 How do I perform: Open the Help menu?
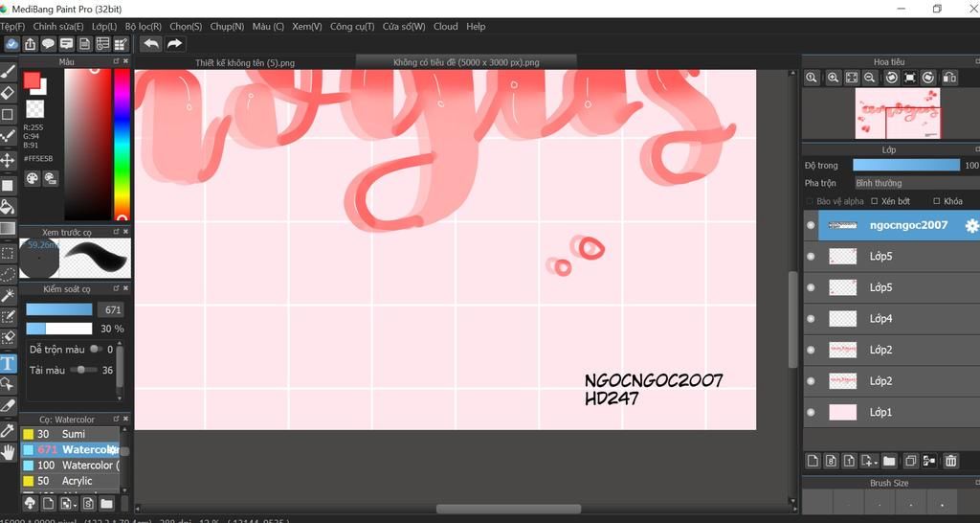(x=476, y=26)
